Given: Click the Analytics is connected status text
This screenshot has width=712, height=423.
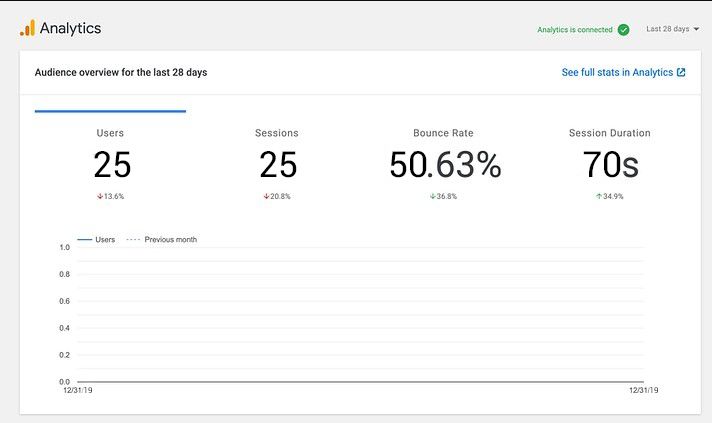Looking at the screenshot, I should tap(574, 29).
